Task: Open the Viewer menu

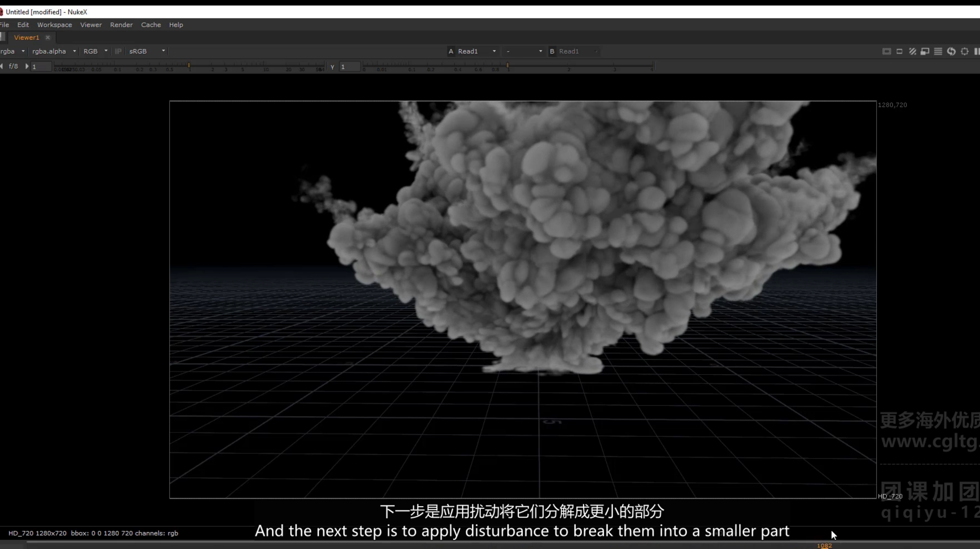Action: click(91, 25)
